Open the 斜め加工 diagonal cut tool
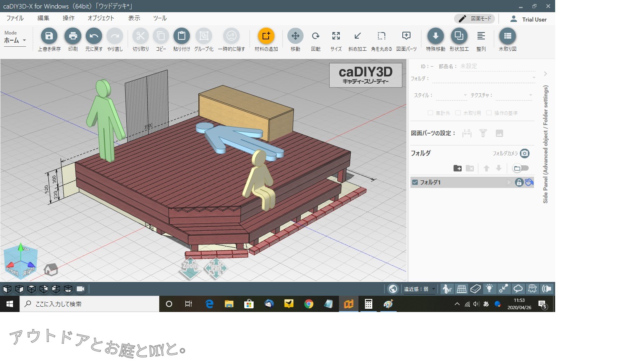 pyautogui.click(x=357, y=36)
